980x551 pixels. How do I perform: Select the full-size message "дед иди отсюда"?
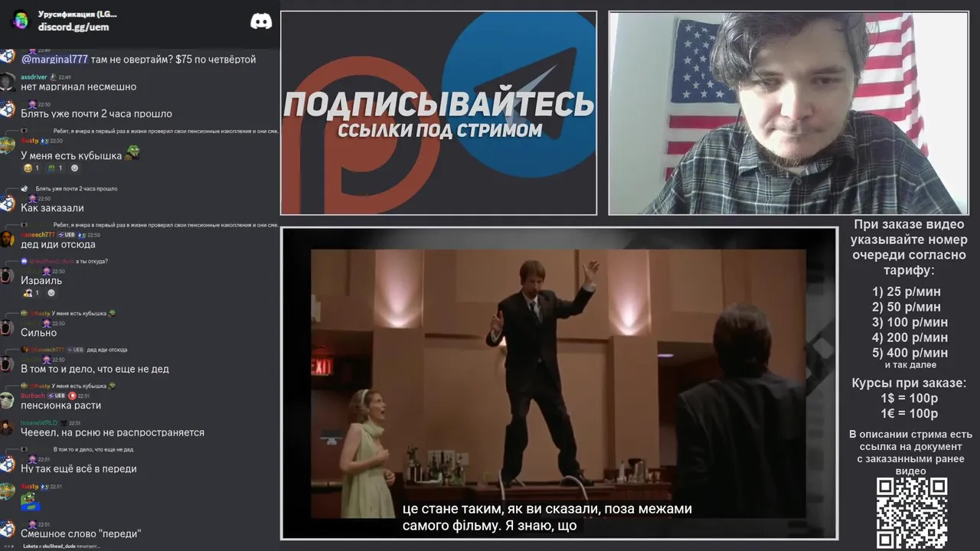[x=58, y=244]
